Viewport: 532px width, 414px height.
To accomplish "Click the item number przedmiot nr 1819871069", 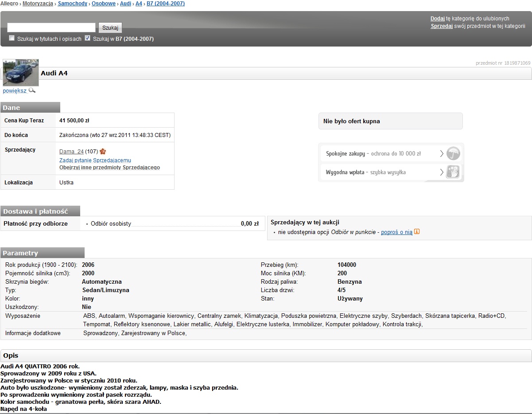I will point(503,63).
